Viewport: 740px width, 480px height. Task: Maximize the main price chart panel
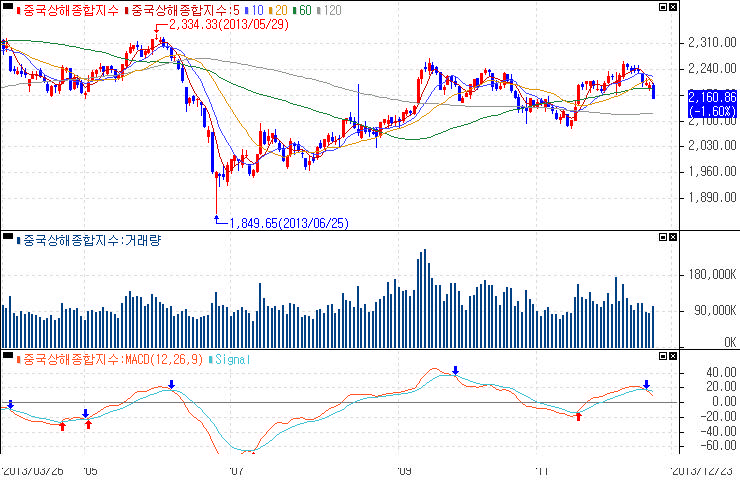[662, 8]
